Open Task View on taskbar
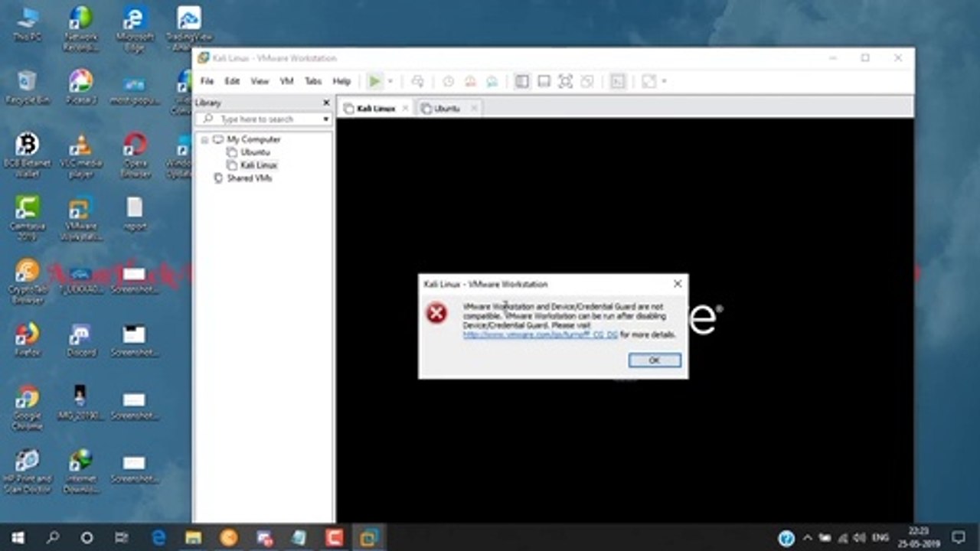Image resolution: width=980 pixels, height=551 pixels. coord(121,537)
